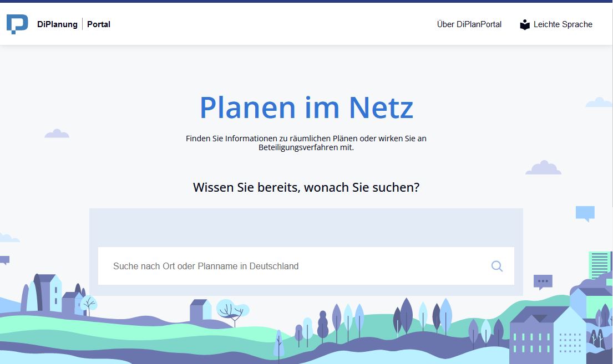Click the Leichte Sprache reader icon
Viewport: 613px width, 364px height.
(x=525, y=24)
